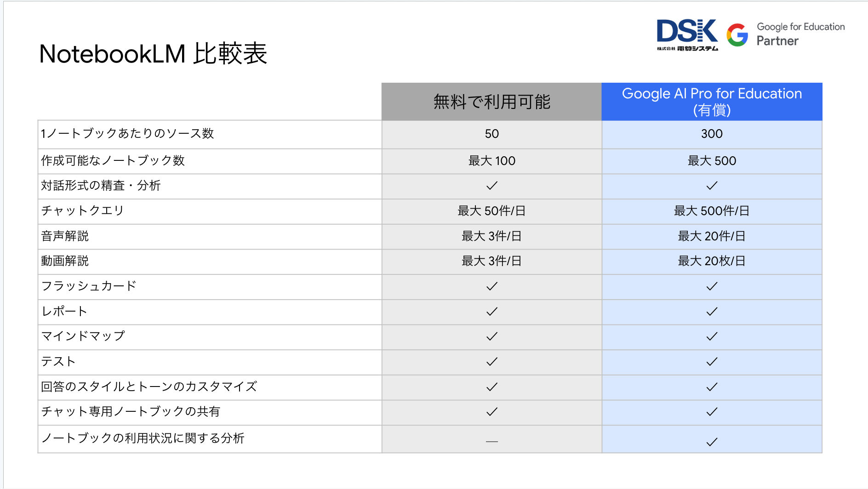Select the 無料で利用可能 column header
Screen dimensions: 868x489
point(491,102)
